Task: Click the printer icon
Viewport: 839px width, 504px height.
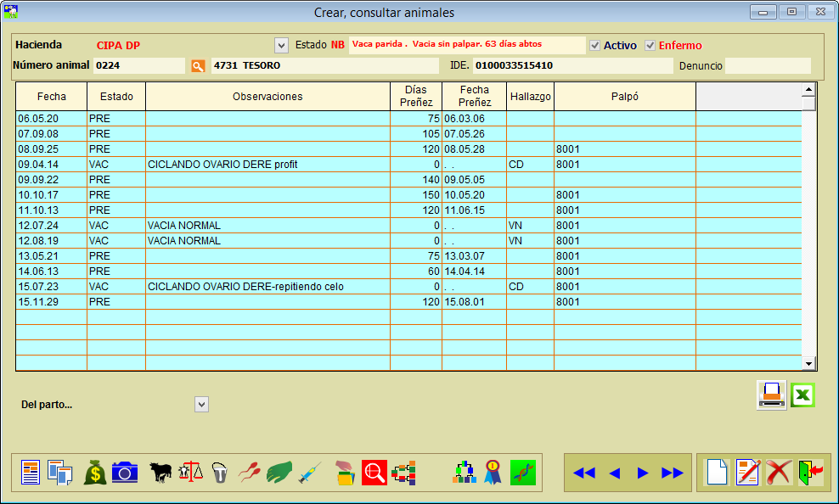Action: pos(771,395)
